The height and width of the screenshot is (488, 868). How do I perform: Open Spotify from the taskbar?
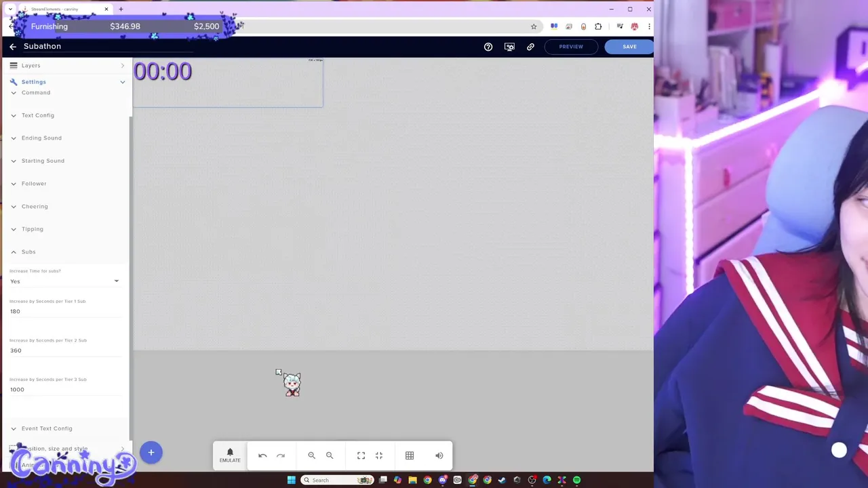(x=576, y=480)
